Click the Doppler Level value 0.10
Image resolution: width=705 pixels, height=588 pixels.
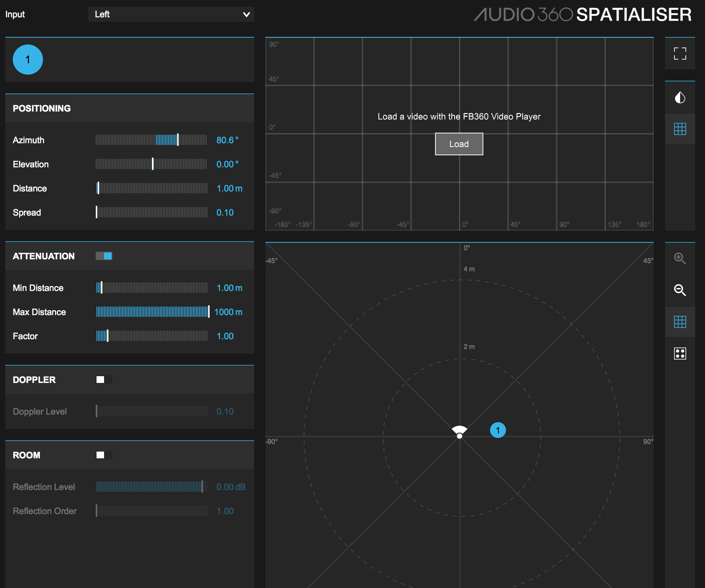[225, 412]
